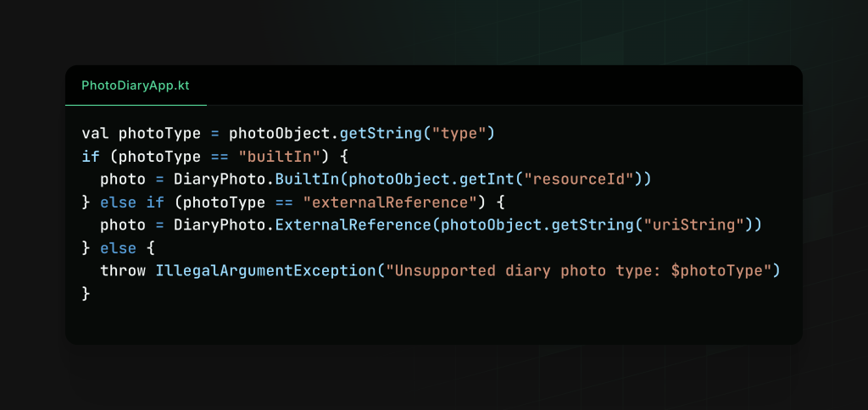This screenshot has height=410, width=868.
Task: Click the "externalReference" string literal
Action: (x=390, y=202)
